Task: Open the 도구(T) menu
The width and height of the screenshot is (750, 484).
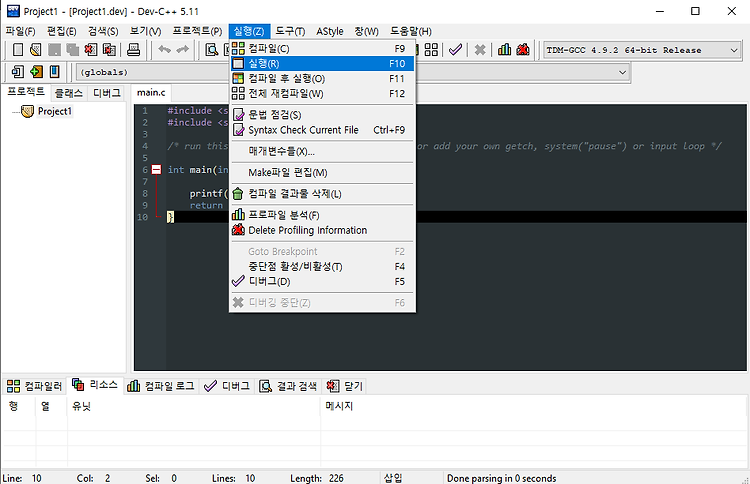Action: (x=290, y=32)
